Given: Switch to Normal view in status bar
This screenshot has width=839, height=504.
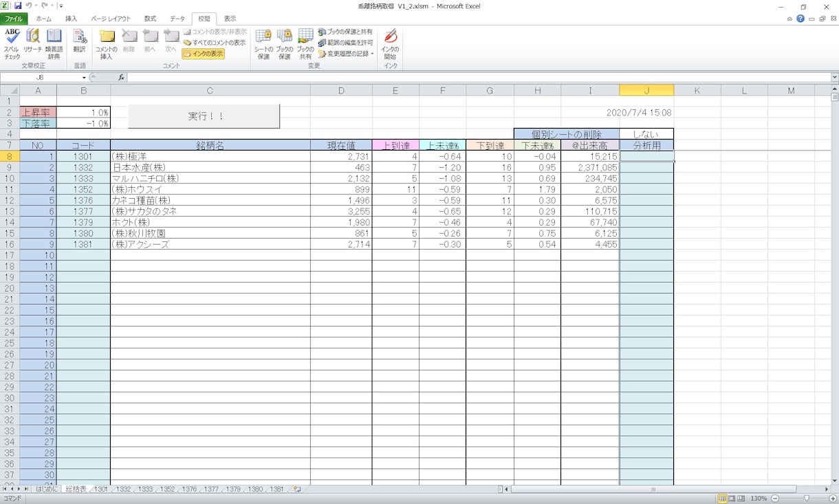Looking at the screenshot, I should [722, 498].
